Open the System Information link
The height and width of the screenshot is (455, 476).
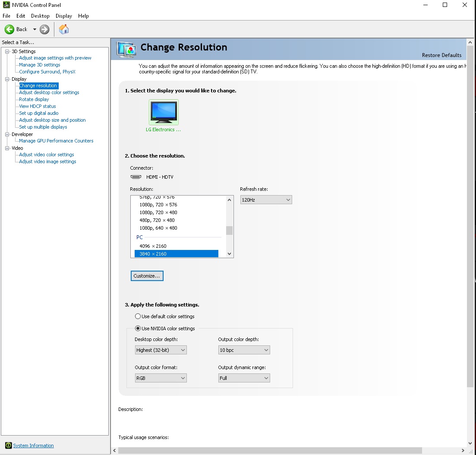[33, 446]
